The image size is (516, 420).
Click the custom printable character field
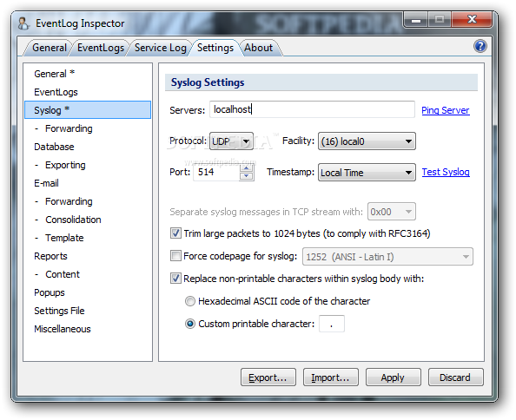coord(332,324)
